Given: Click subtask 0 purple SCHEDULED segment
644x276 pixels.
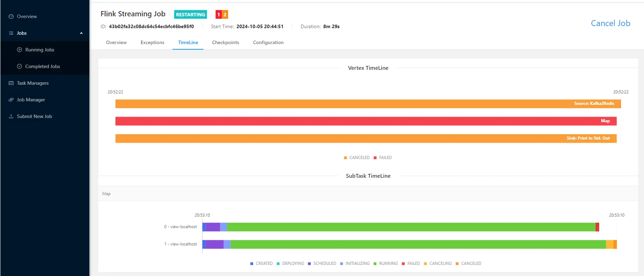Looking at the screenshot, I should click(213, 227).
